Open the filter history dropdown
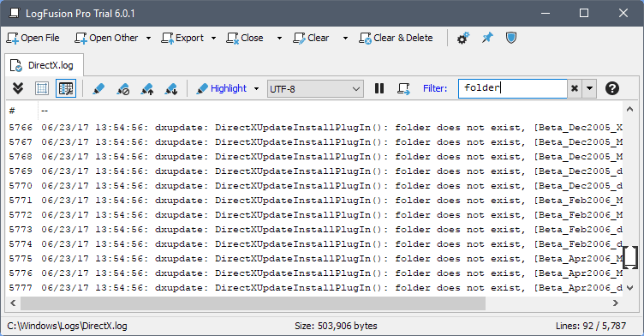The height and width of the screenshot is (336, 644). 589,88
